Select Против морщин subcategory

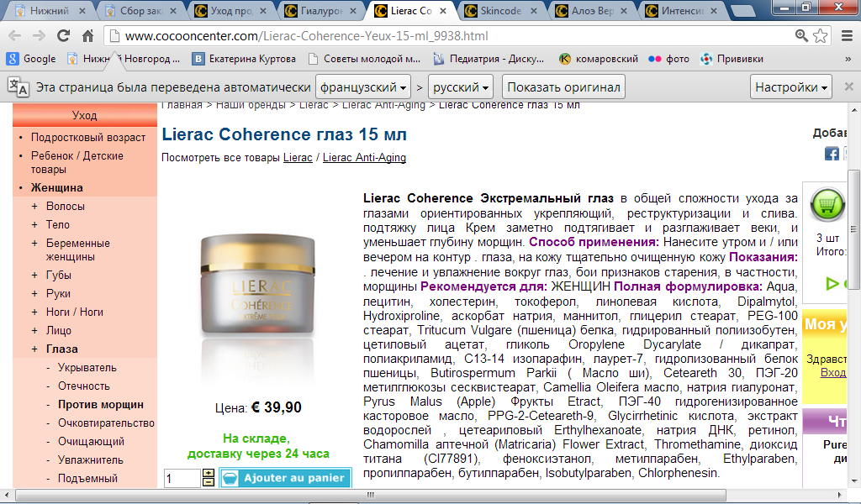[x=101, y=404]
